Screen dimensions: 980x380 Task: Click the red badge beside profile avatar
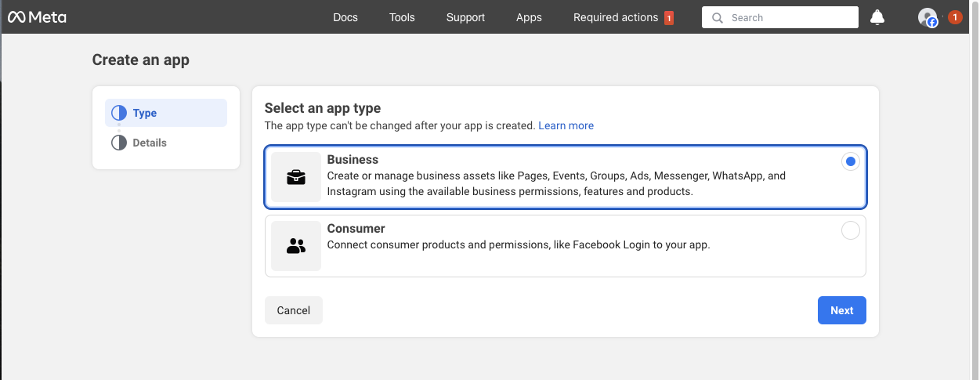[x=955, y=17]
